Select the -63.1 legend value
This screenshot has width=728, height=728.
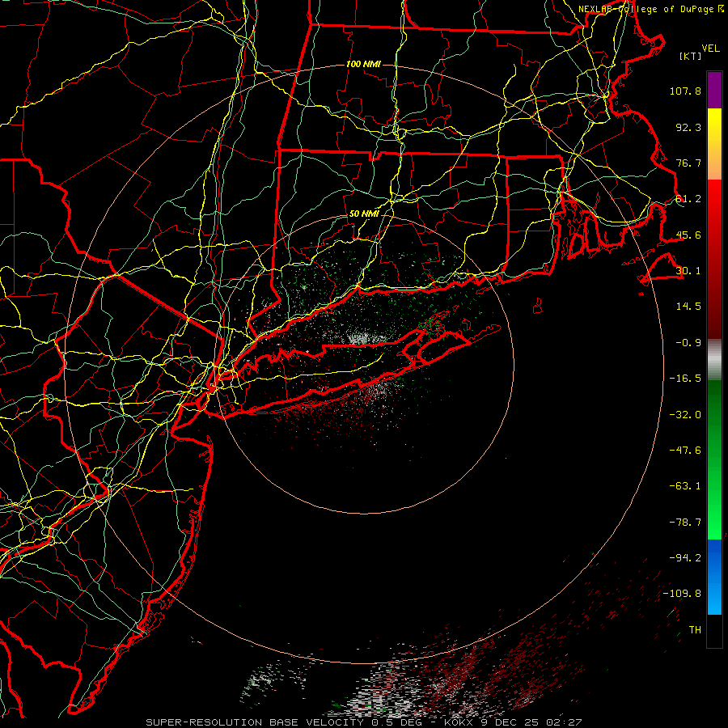(x=685, y=486)
